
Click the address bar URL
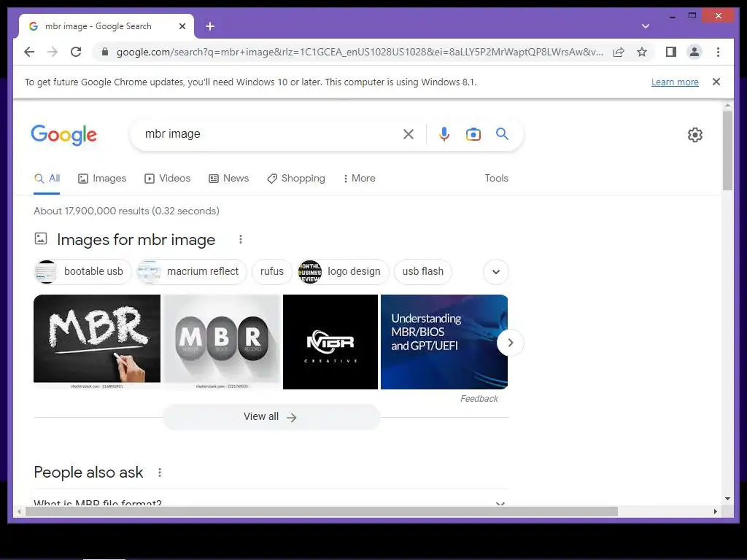(360, 52)
